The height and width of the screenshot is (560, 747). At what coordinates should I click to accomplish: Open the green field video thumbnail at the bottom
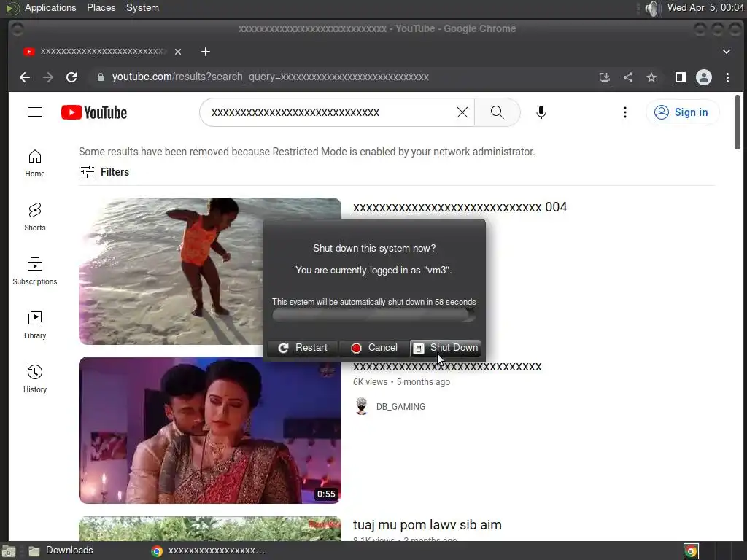(x=210, y=529)
